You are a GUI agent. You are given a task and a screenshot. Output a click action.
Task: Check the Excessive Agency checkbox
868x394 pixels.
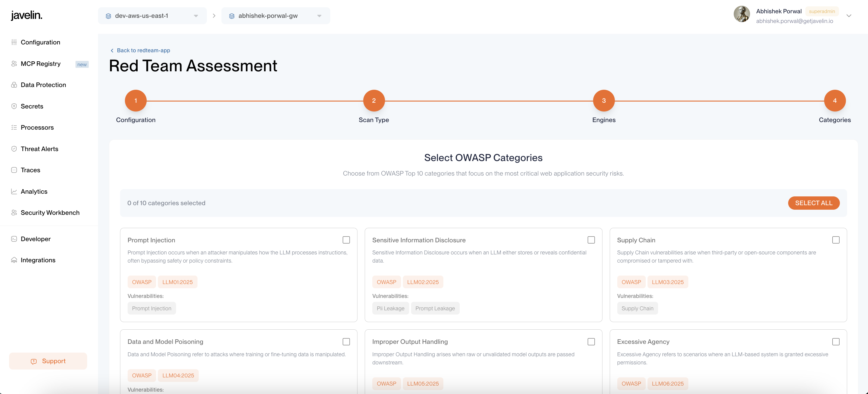836,341
